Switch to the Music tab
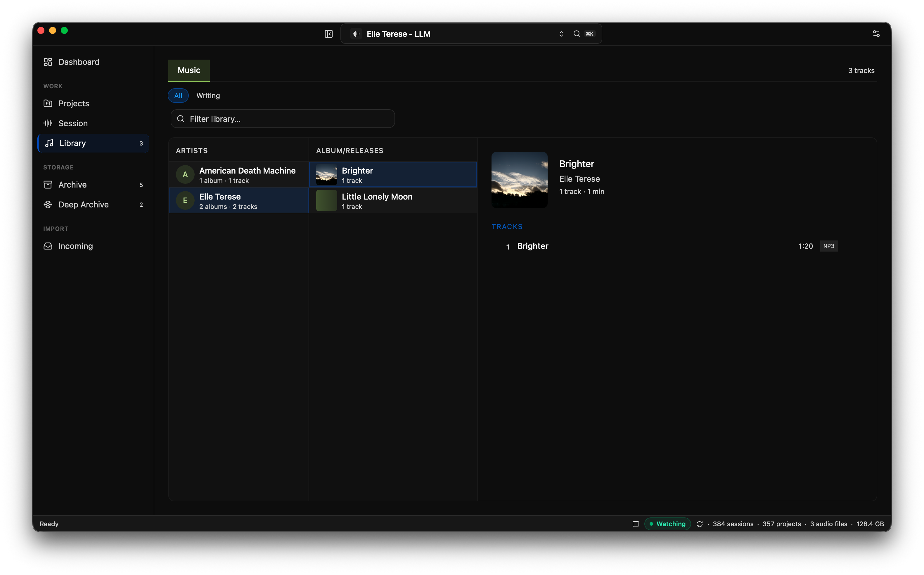The width and height of the screenshot is (924, 575). [x=189, y=70]
